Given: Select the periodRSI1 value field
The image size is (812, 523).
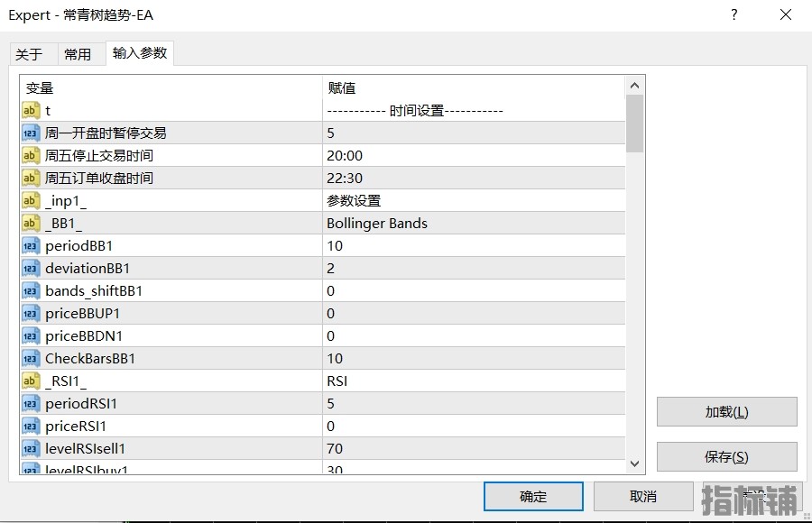Looking at the screenshot, I should click(473, 403).
